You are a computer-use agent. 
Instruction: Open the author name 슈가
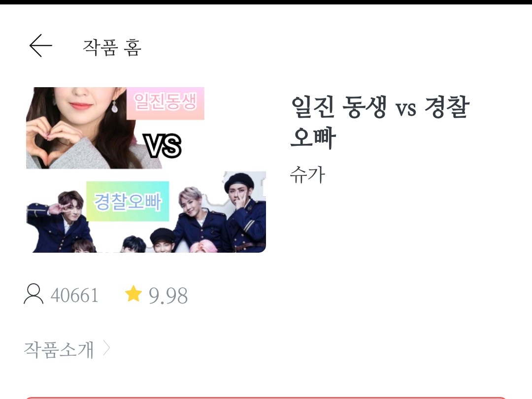pyautogui.click(x=307, y=175)
